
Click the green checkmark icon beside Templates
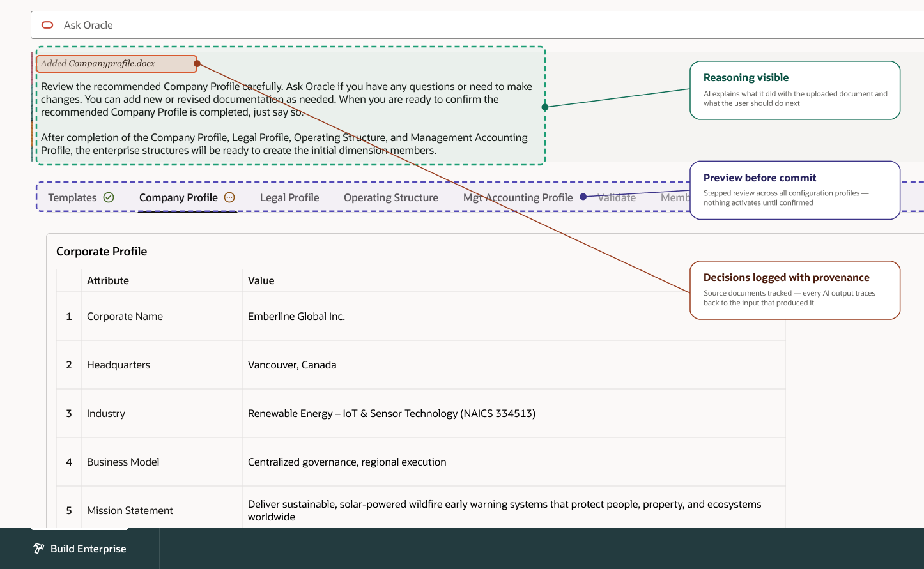tap(109, 197)
